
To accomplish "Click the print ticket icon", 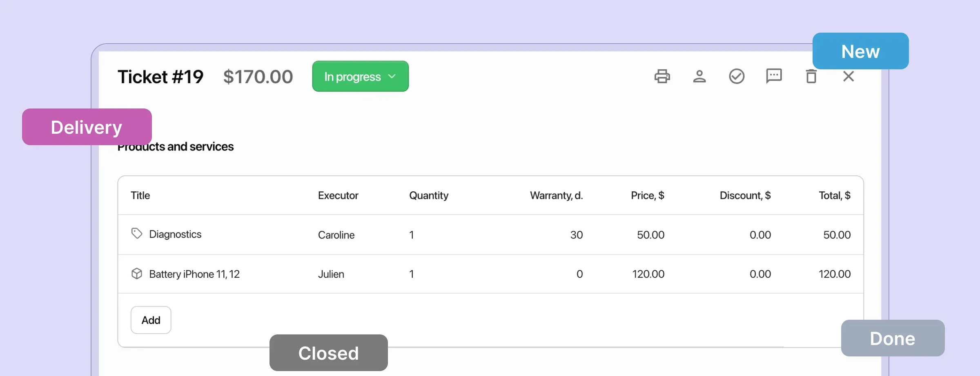I will click(x=662, y=76).
